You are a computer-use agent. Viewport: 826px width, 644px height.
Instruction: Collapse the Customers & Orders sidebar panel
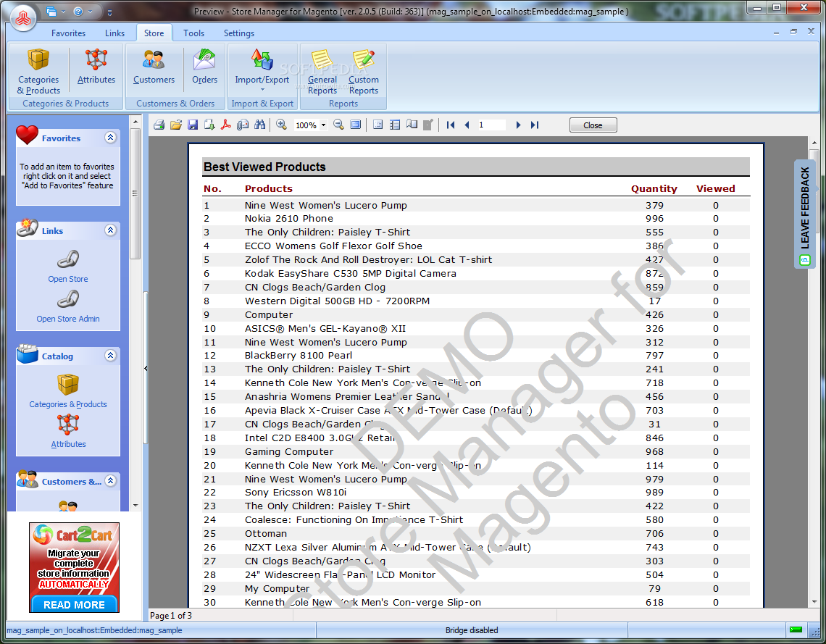[x=110, y=481]
